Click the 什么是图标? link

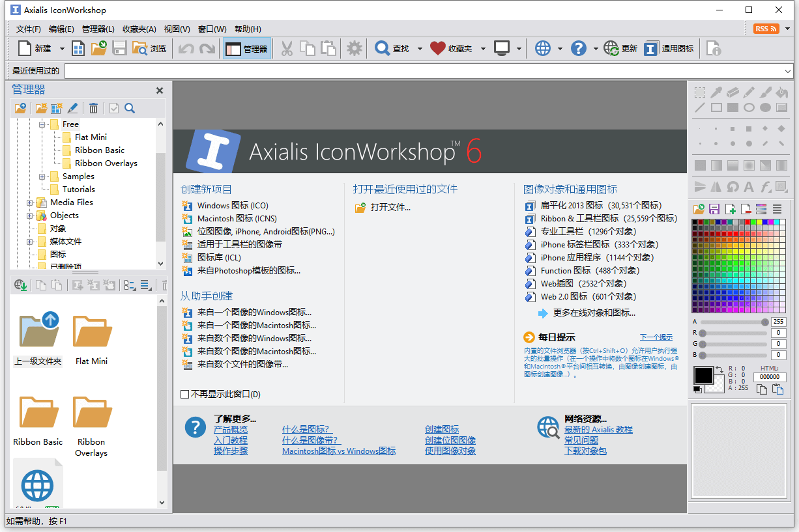click(307, 430)
